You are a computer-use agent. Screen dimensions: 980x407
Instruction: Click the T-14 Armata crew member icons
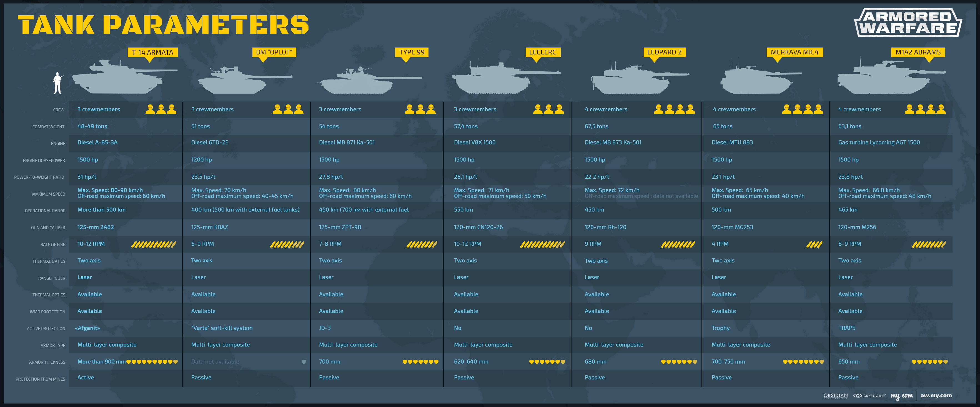(161, 109)
